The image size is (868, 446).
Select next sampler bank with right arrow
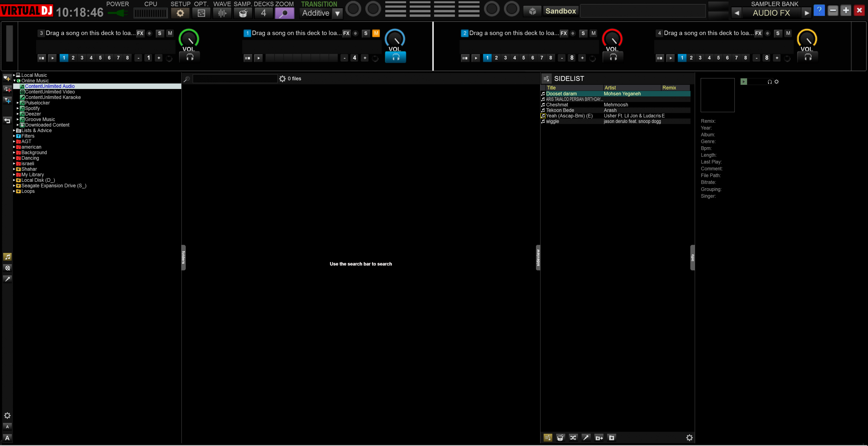[806, 13]
